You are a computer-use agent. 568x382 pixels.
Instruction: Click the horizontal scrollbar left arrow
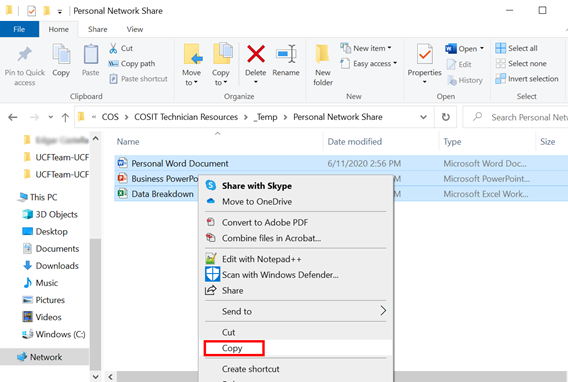pyautogui.click(x=110, y=377)
